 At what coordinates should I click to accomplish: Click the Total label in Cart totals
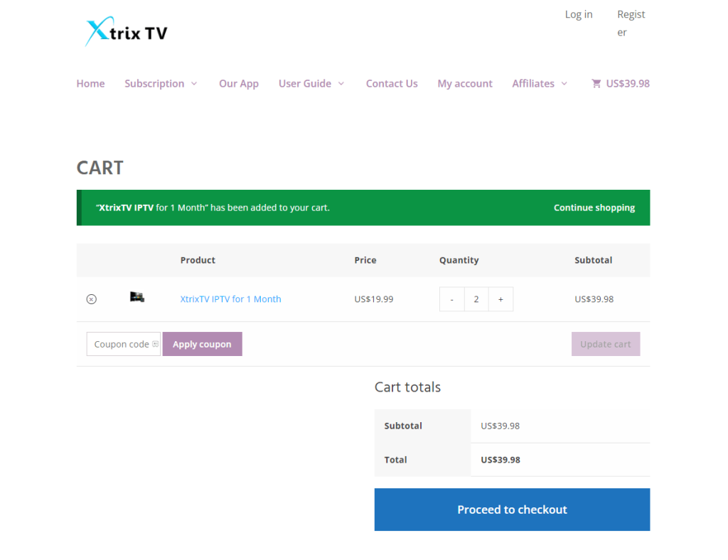pyautogui.click(x=395, y=460)
